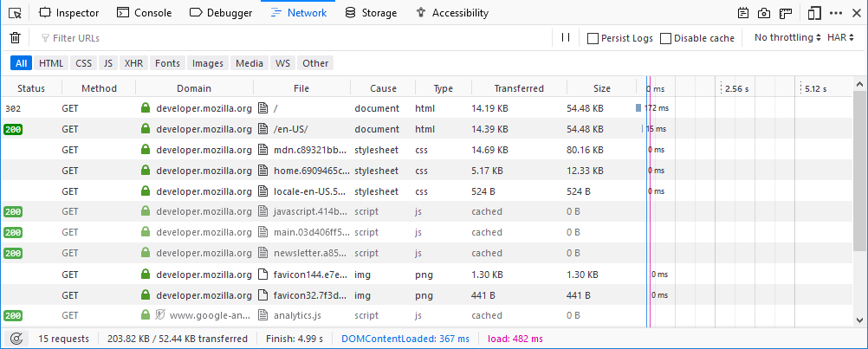This screenshot has width=868, height=349.
Task: Enable the Persist Logs checkbox
Action: click(x=593, y=39)
